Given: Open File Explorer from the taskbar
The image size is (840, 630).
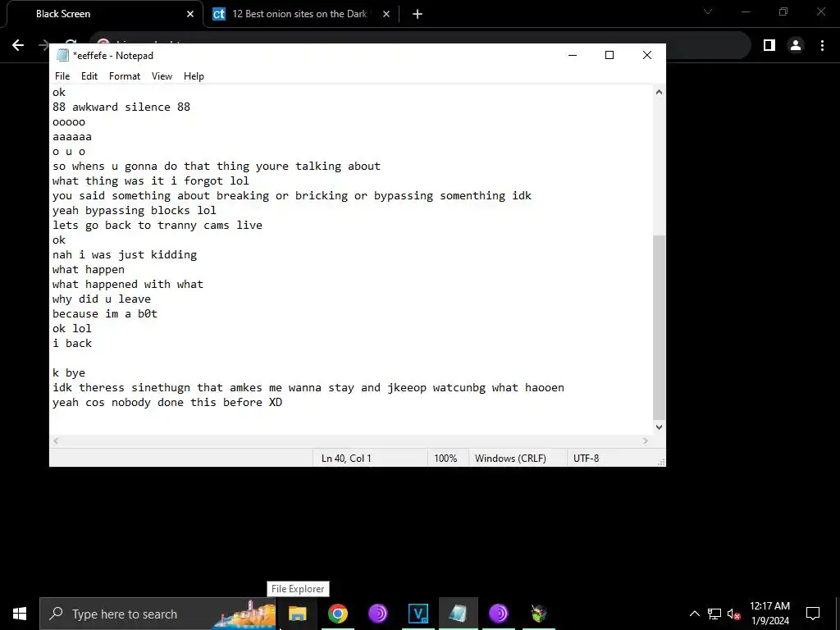Looking at the screenshot, I should [297, 614].
